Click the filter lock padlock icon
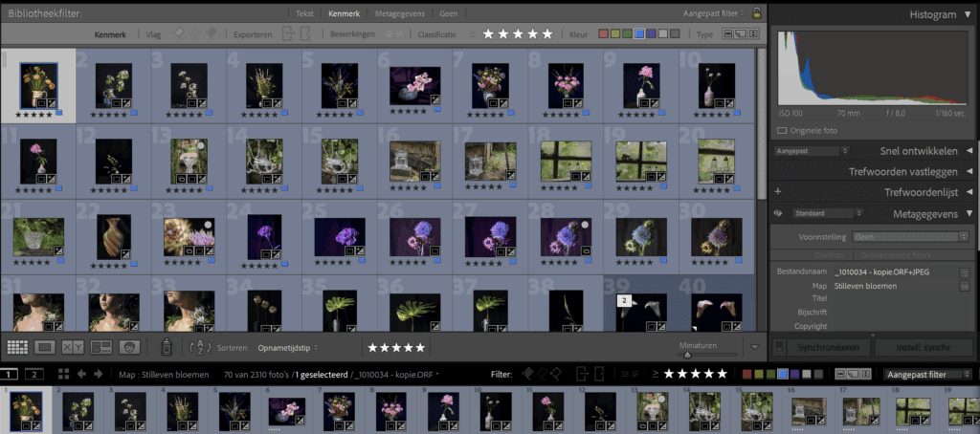The image size is (980, 434). 757,14
